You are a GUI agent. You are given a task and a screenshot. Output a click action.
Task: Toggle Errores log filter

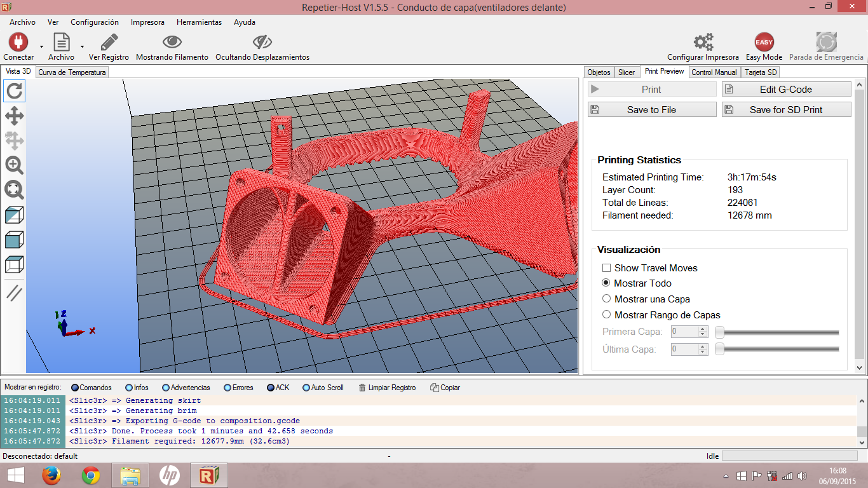[x=238, y=388]
